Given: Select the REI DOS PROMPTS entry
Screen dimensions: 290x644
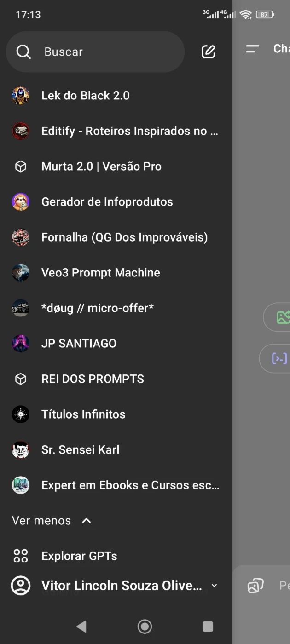Looking at the screenshot, I should tap(93, 379).
